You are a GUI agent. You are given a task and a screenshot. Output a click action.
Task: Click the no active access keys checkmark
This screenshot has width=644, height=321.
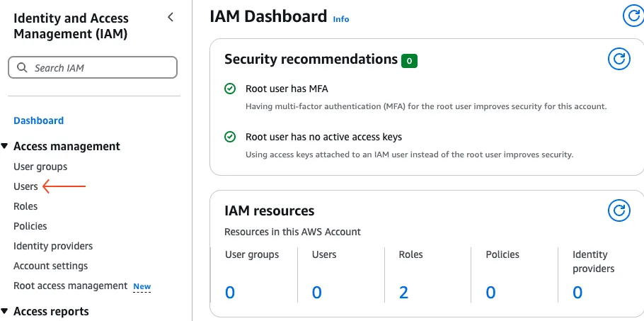coord(230,137)
